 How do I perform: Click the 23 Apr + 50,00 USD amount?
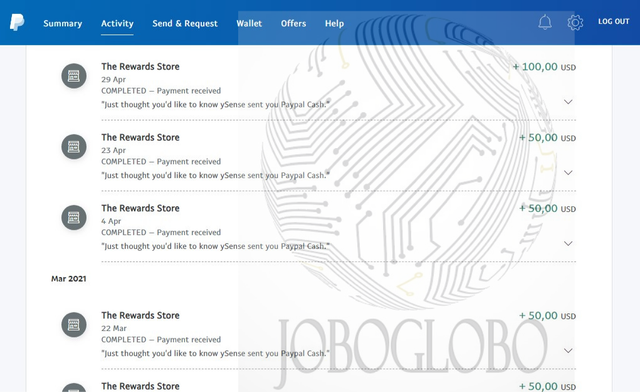click(x=547, y=138)
